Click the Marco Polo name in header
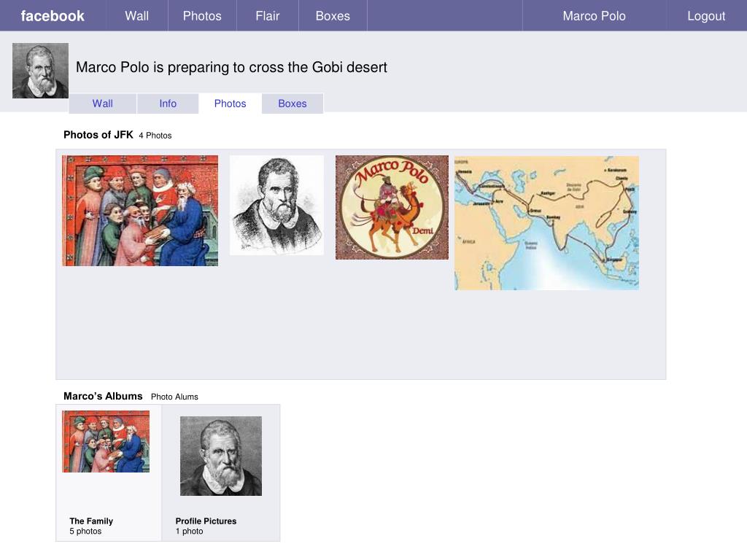 [594, 16]
